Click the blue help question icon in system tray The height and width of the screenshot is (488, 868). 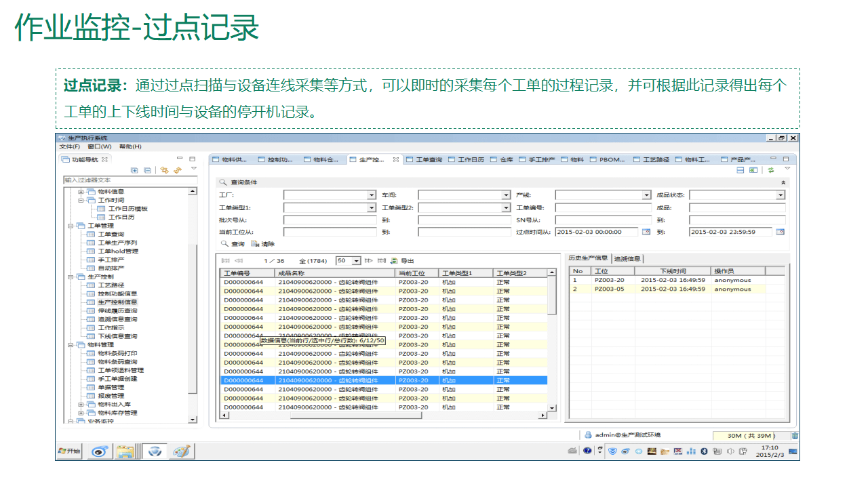coord(587,451)
